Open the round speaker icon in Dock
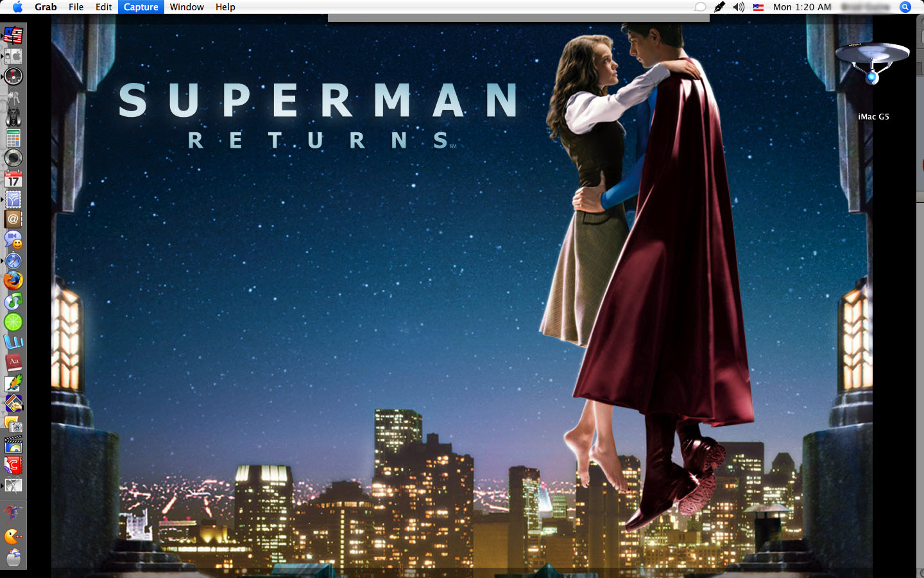924x578 pixels. coord(13,158)
